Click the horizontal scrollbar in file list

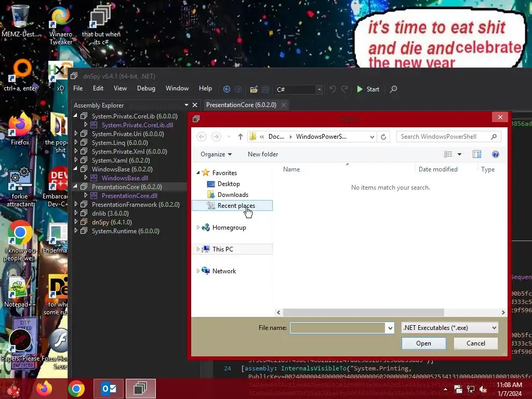tap(363, 312)
